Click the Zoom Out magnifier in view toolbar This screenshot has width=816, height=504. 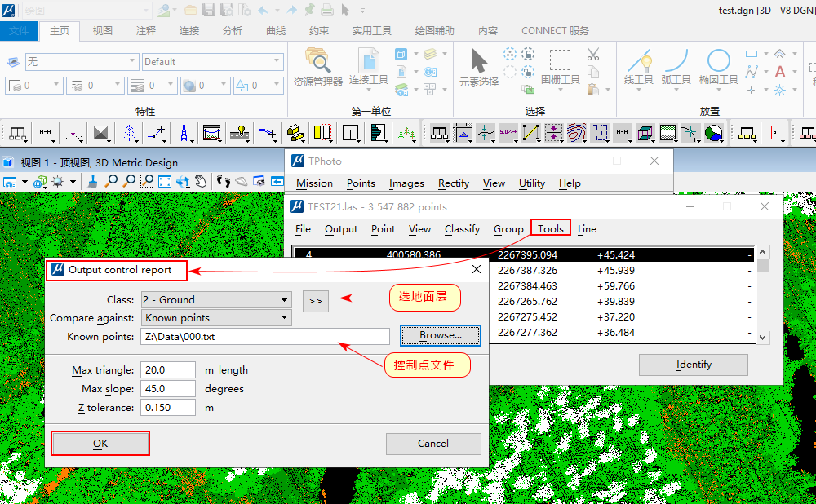[x=129, y=182]
